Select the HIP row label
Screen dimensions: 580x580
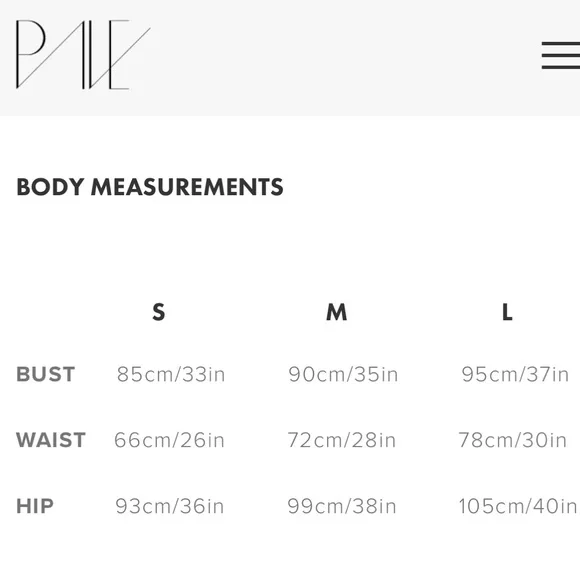35,506
